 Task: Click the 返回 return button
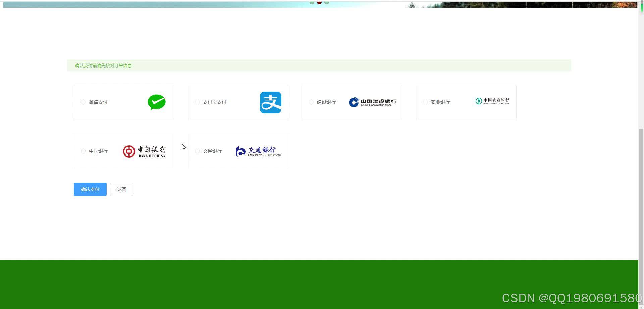[121, 189]
